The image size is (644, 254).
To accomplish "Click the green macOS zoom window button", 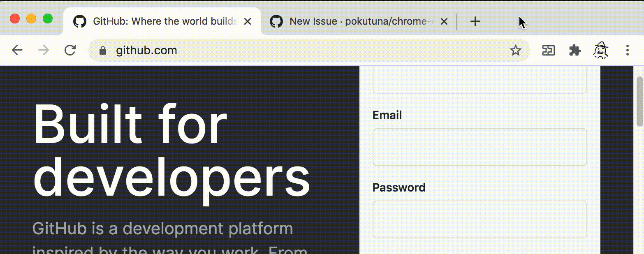I will (48, 18).
